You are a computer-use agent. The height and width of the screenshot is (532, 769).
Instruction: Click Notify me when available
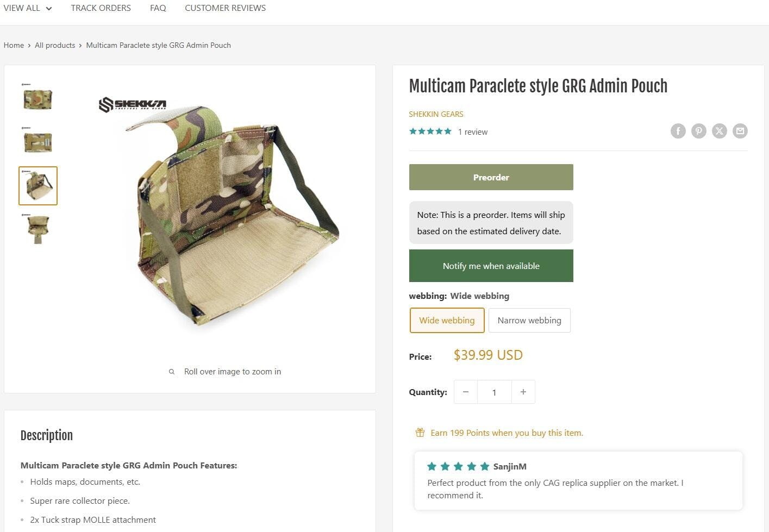tap(491, 266)
